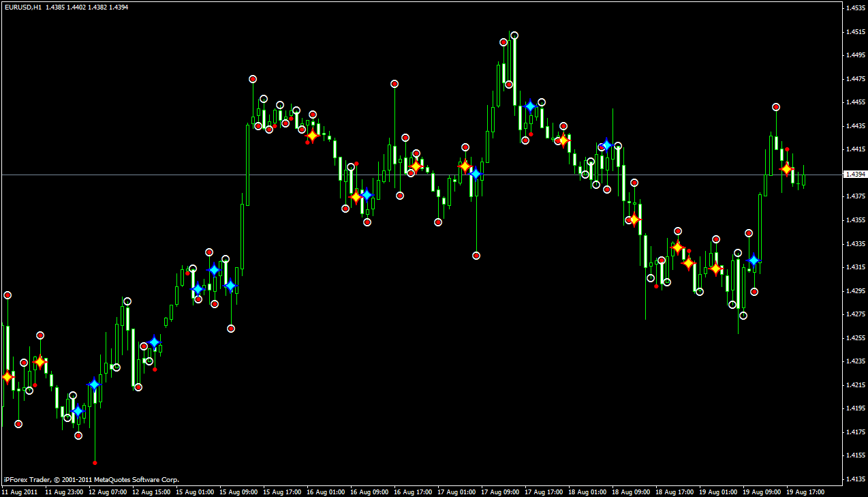Screen dimensions: 868x497
Task: Click price axis value 1.4535
Action: pyautogui.click(x=855, y=8)
